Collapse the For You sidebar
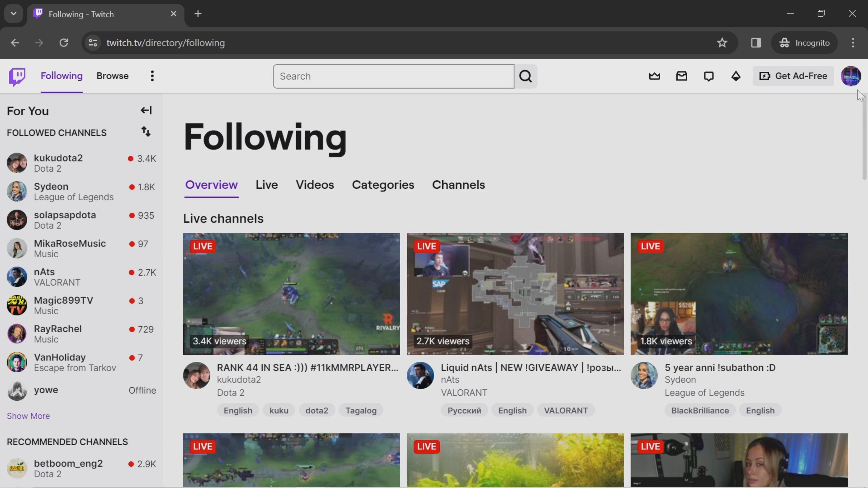 [x=146, y=110]
